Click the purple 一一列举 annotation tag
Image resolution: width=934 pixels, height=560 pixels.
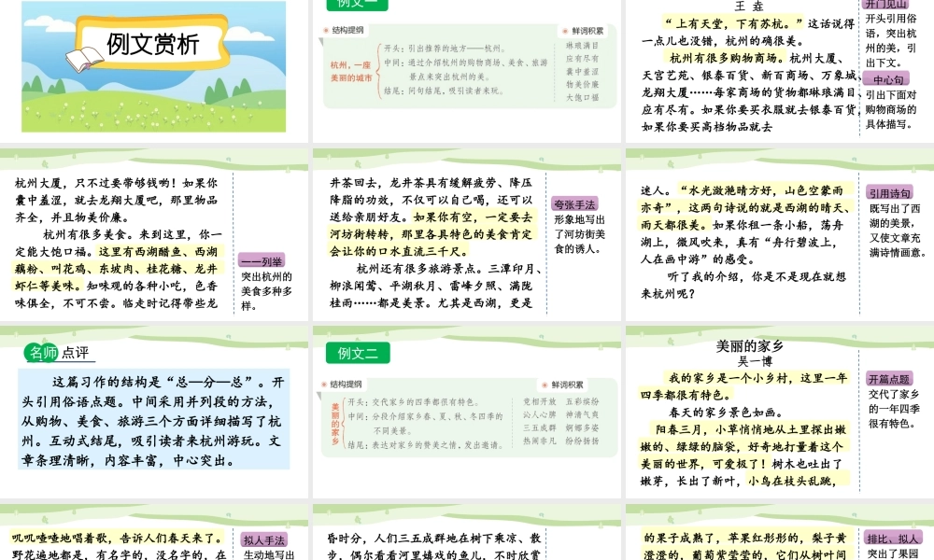[262, 260]
